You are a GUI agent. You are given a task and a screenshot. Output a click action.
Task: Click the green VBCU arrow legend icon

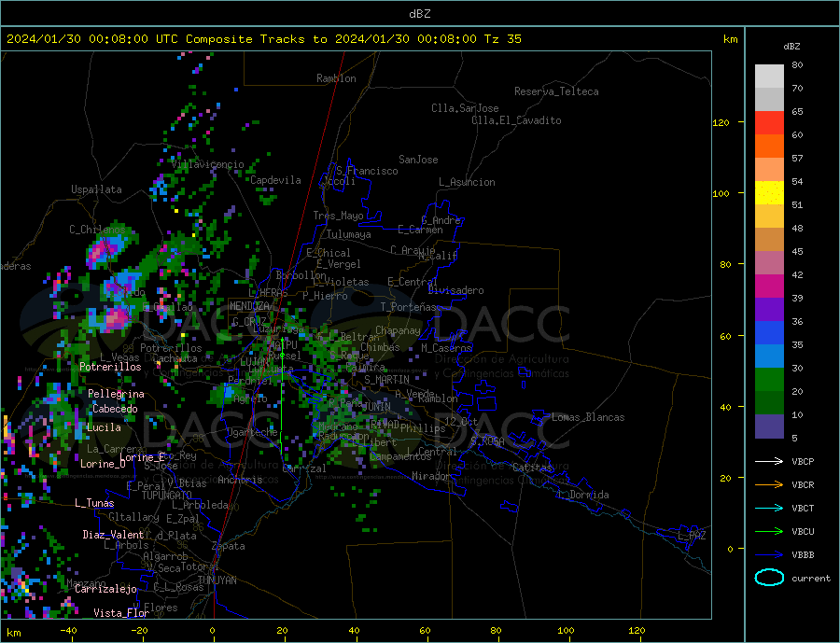click(x=769, y=532)
